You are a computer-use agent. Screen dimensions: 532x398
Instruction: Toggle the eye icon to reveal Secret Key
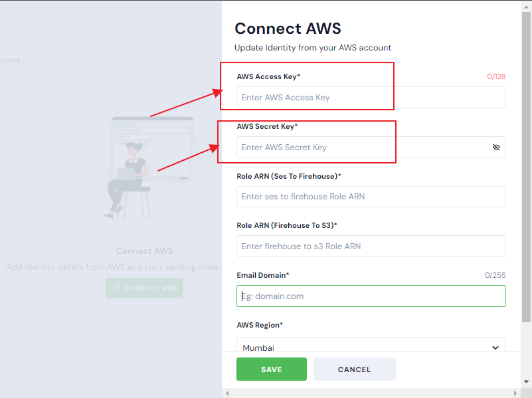pos(496,147)
